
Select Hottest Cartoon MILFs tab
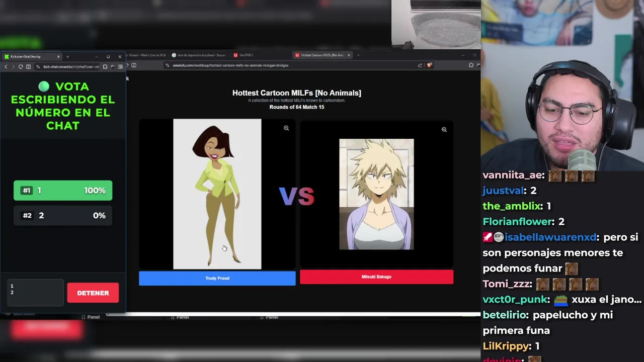click(322, 55)
